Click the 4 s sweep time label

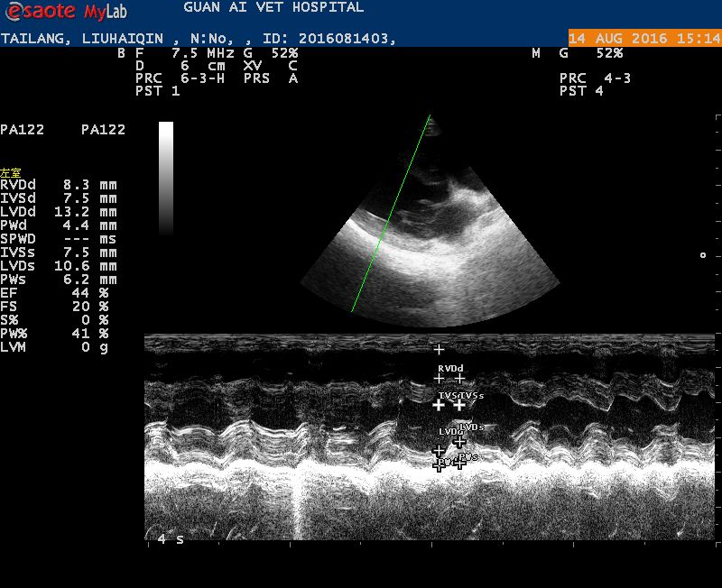click(x=171, y=539)
